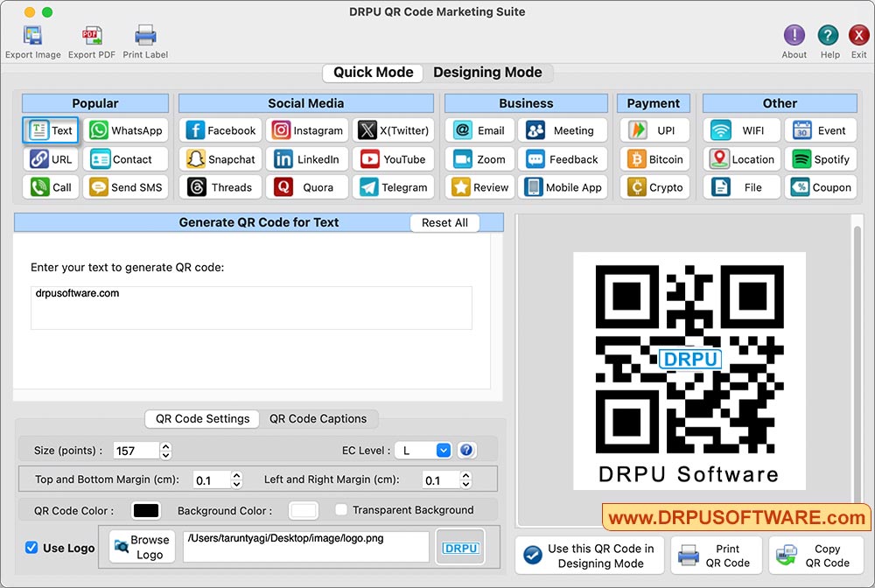Click the Export PDF toolbar icon
Viewport: 875px width, 588px height.
[x=91, y=35]
